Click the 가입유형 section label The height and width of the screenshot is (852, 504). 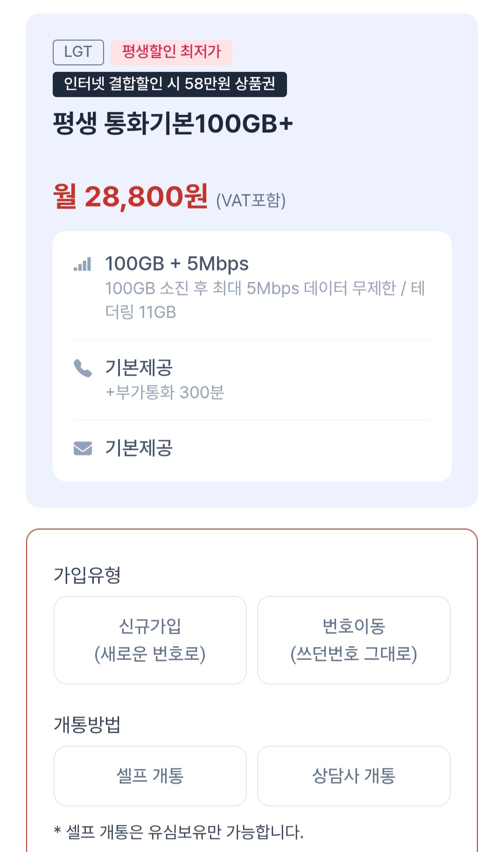coord(87,575)
